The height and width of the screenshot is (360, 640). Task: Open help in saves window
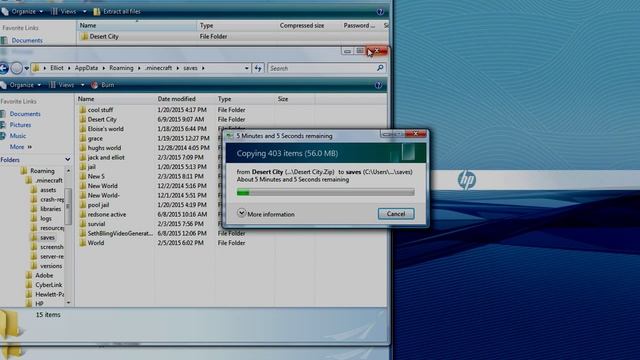click(378, 85)
